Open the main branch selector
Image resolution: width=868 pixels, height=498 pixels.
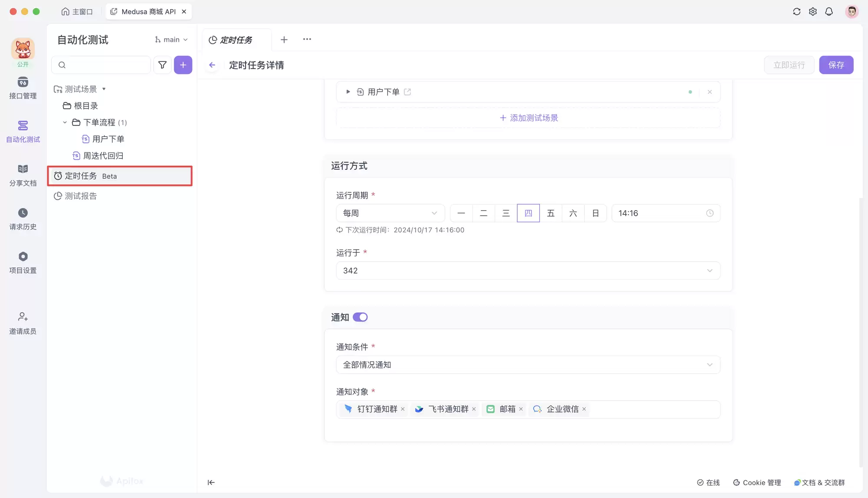(x=171, y=40)
